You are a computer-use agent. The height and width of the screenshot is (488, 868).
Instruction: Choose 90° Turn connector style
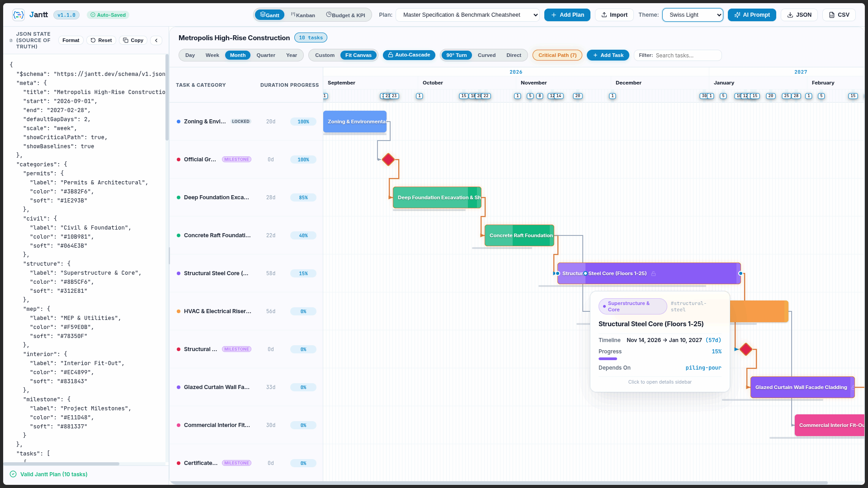point(457,55)
